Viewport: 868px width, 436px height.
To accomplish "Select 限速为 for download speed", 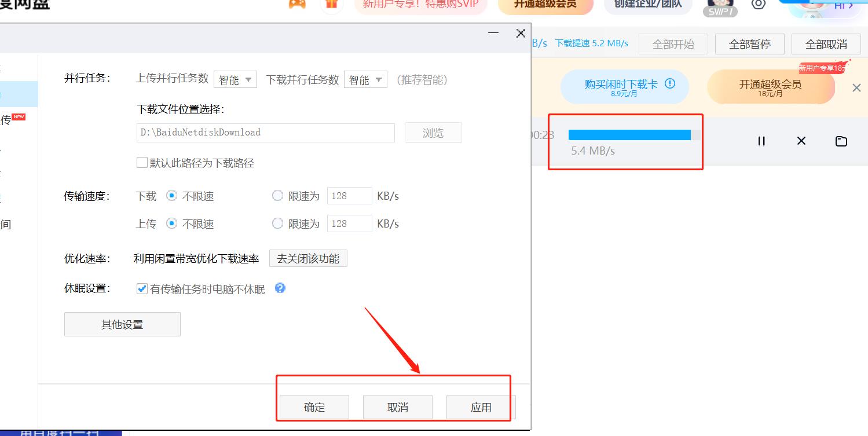I will (x=277, y=196).
